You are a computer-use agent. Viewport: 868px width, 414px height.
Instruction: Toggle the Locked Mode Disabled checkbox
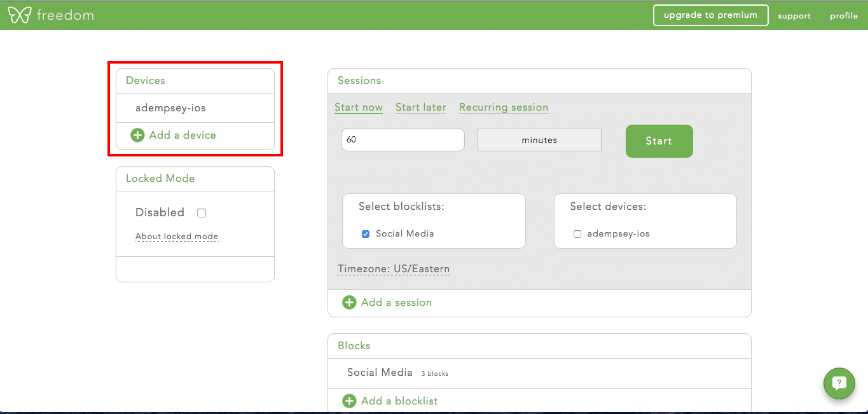point(202,213)
